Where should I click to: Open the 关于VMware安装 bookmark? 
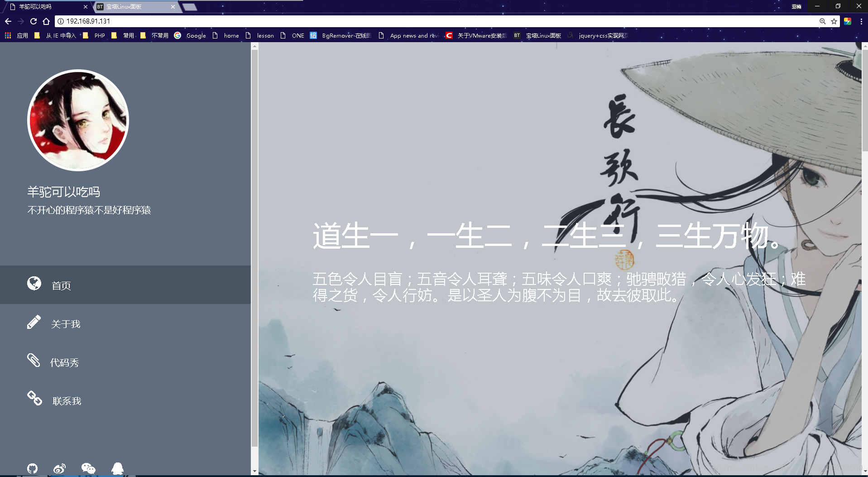476,35
